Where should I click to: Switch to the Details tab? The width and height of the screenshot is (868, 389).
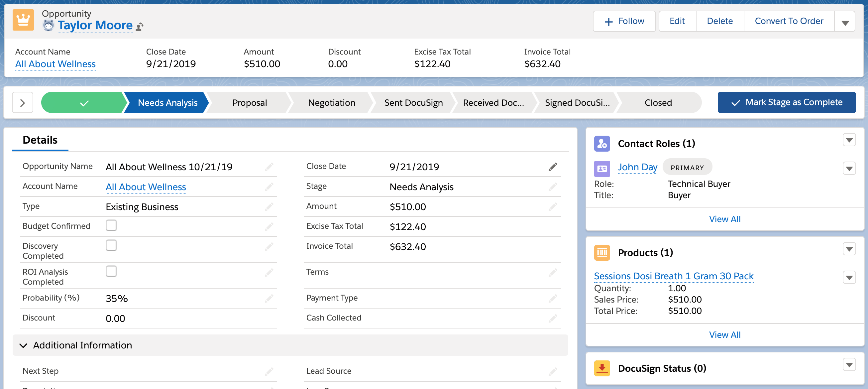pos(40,140)
